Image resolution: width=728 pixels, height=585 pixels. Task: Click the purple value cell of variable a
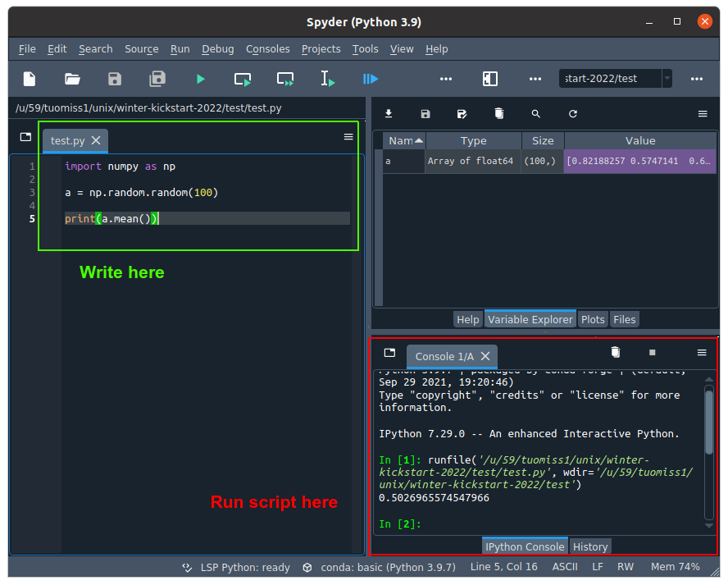pyautogui.click(x=639, y=162)
